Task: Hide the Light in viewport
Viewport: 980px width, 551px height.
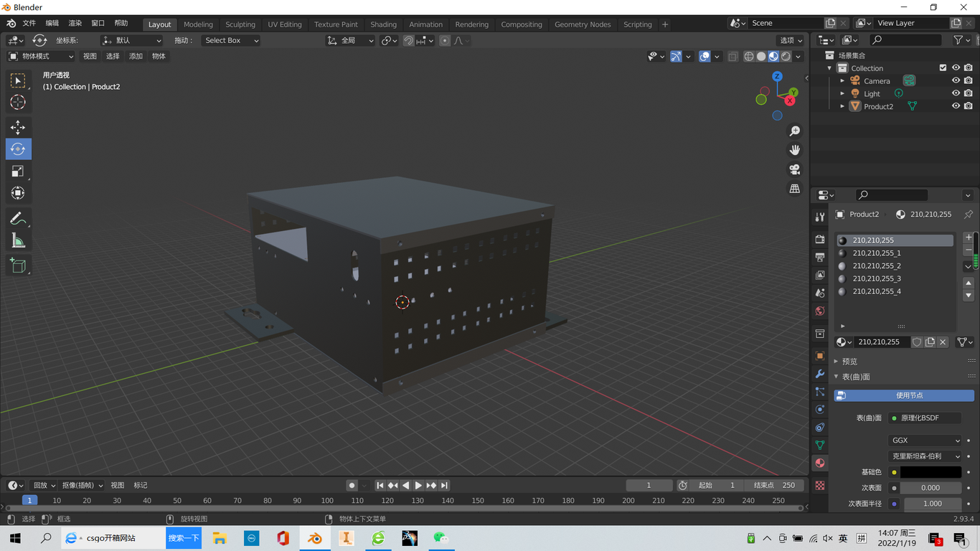Action: 956,93
